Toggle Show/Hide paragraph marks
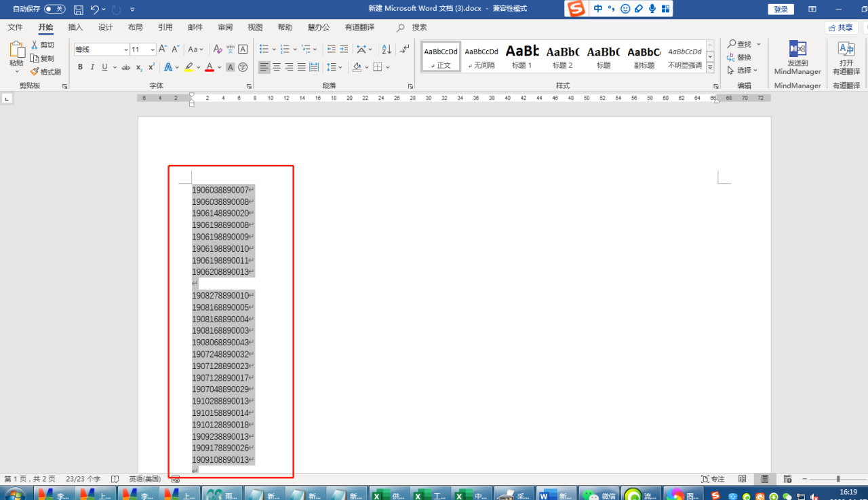 click(x=405, y=50)
